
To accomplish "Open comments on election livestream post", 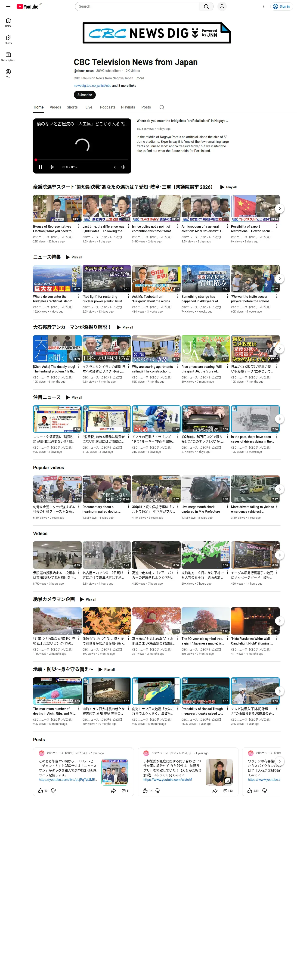I will [125, 790].
